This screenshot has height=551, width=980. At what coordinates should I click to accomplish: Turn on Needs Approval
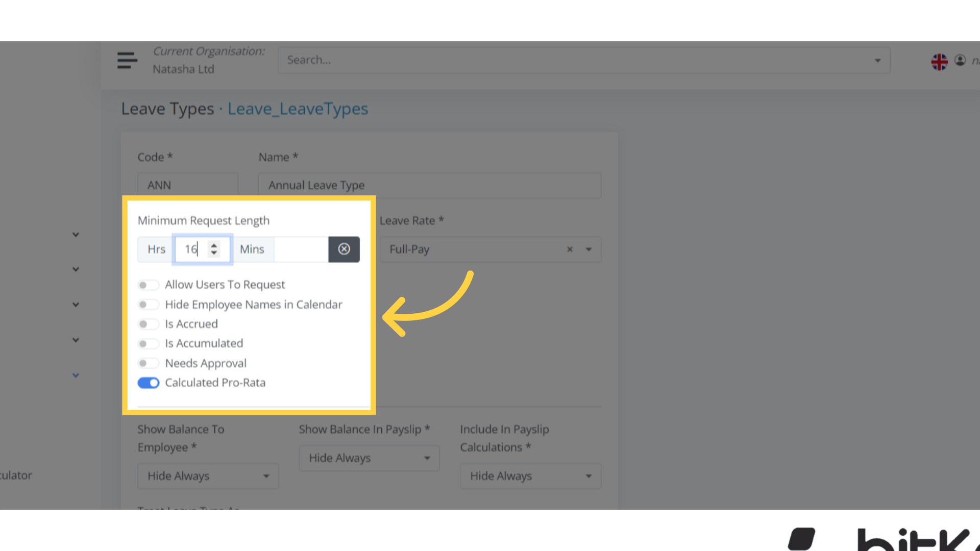pyautogui.click(x=149, y=363)
